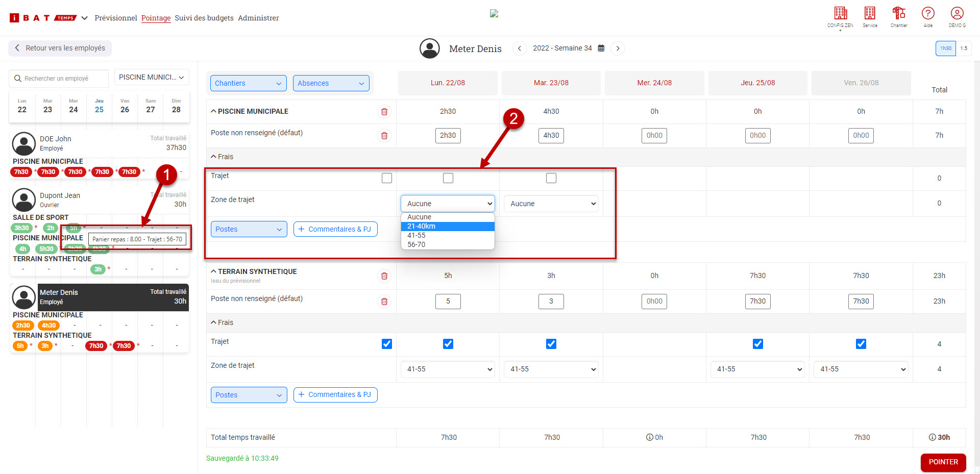This screenshot has height=474, width=980.
Task: Open the DEMO G user profile icon
Action: click(x=957, y=13)
